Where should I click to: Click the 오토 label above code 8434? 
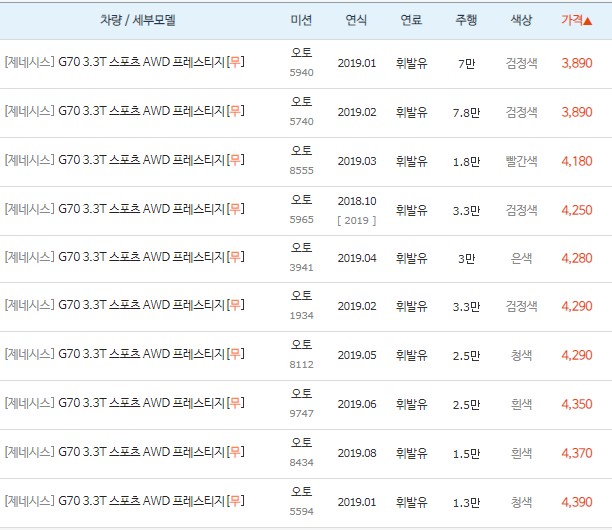tap(301, 442)
